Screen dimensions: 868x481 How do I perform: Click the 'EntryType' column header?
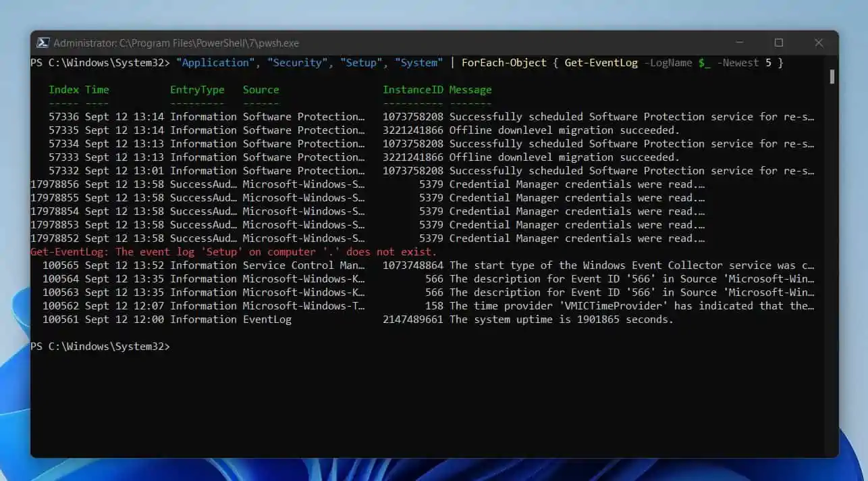(x=197, y=90)
